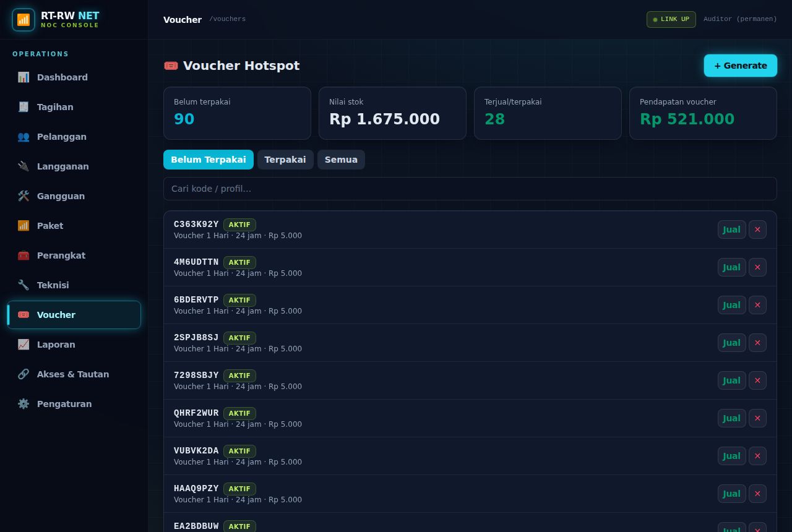Click the Pelanggan people icon
Screen dimensions: 792x532
click(x=24, y=137)
